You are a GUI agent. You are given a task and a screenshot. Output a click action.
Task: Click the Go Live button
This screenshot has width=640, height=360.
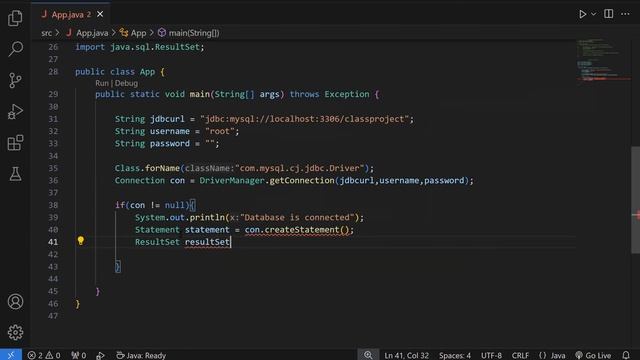pyautogui.click(x=593, y=355)
